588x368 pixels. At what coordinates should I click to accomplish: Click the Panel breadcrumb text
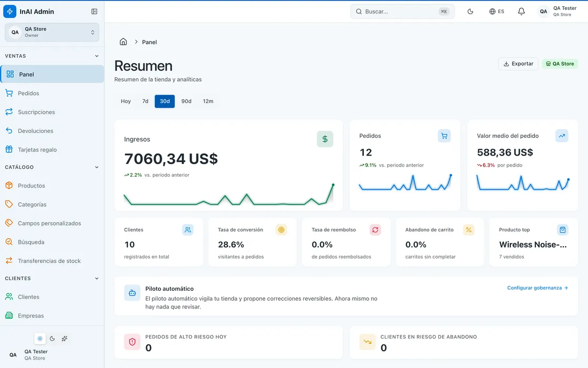coord(149,42)
